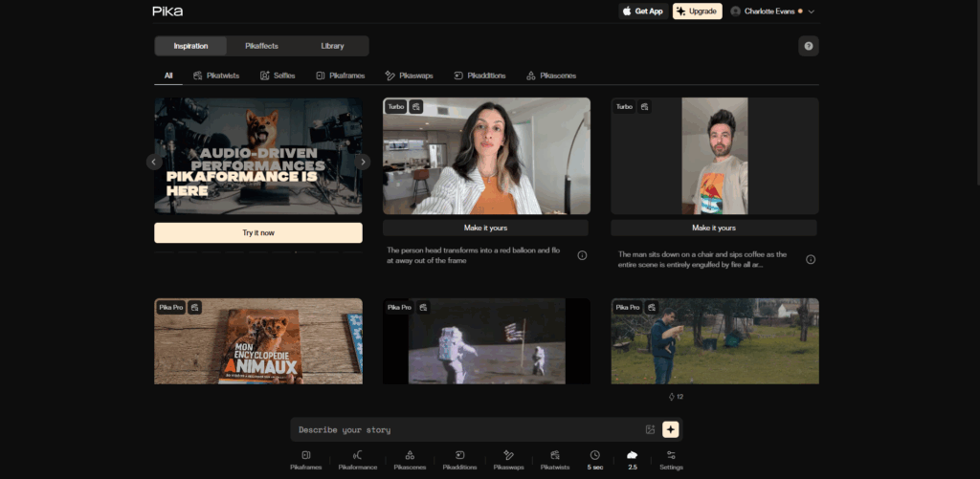Open the 5 sec duration selector

click(x=595, y=460)
